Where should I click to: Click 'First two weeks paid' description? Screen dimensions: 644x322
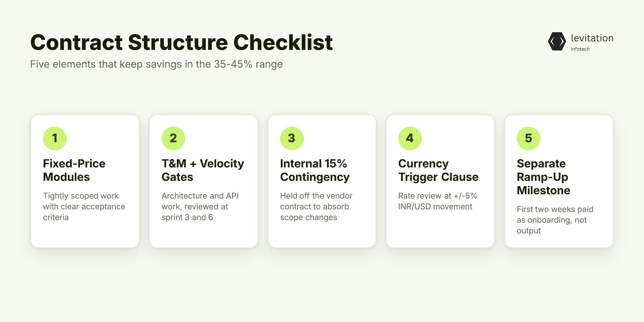[555, 220]
